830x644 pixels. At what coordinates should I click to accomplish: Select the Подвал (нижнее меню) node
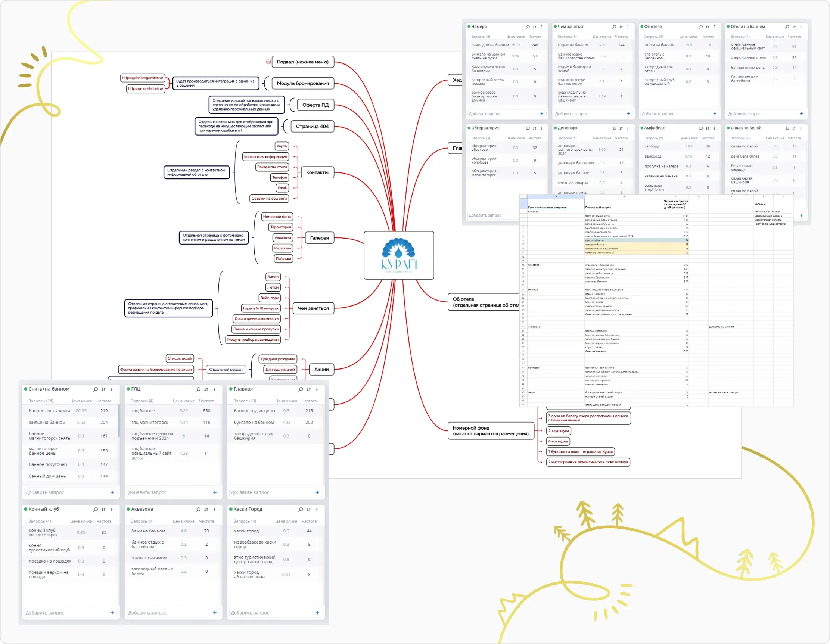(302, 62)
